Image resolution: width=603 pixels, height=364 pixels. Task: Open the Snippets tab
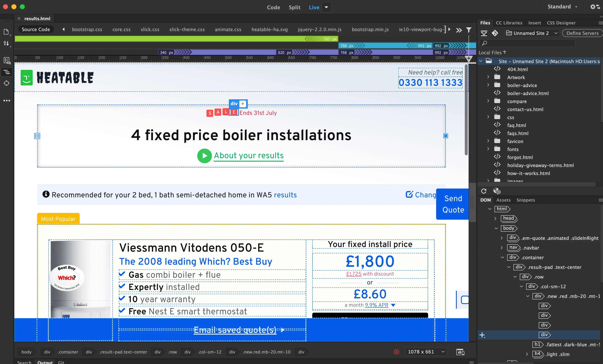pos(525,200)
